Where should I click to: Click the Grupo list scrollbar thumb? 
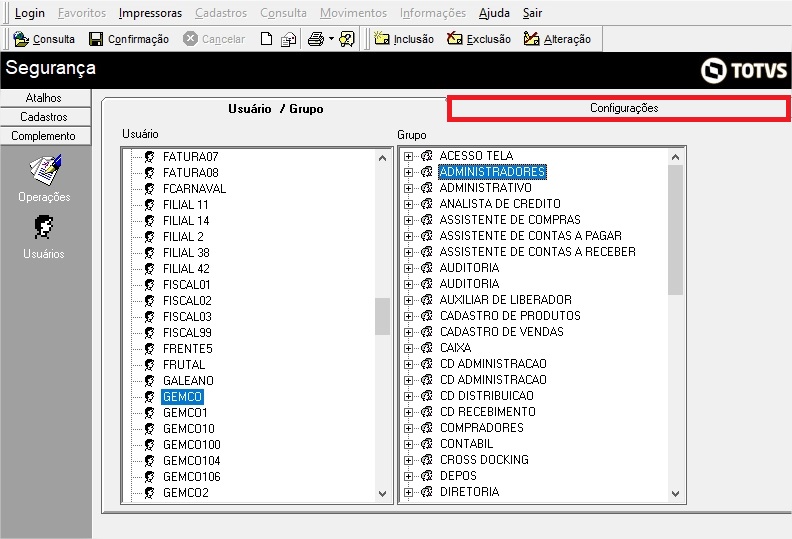[x=675, y=230]
